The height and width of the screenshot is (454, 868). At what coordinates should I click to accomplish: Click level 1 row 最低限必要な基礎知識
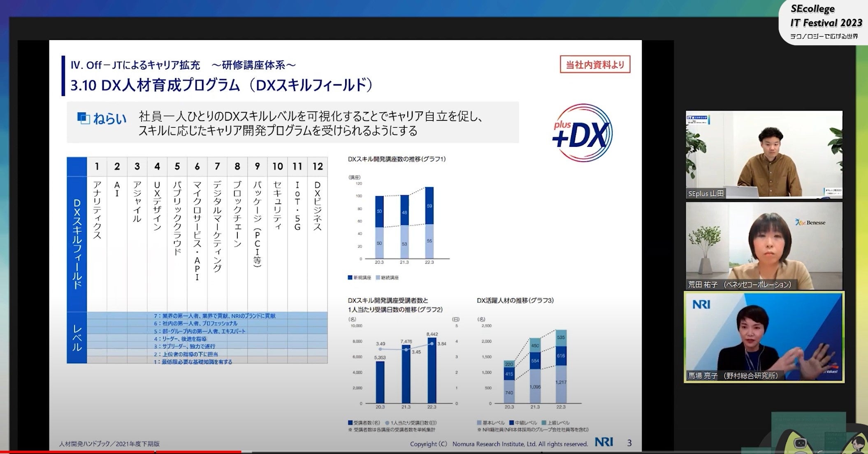[x=193, y=362]
